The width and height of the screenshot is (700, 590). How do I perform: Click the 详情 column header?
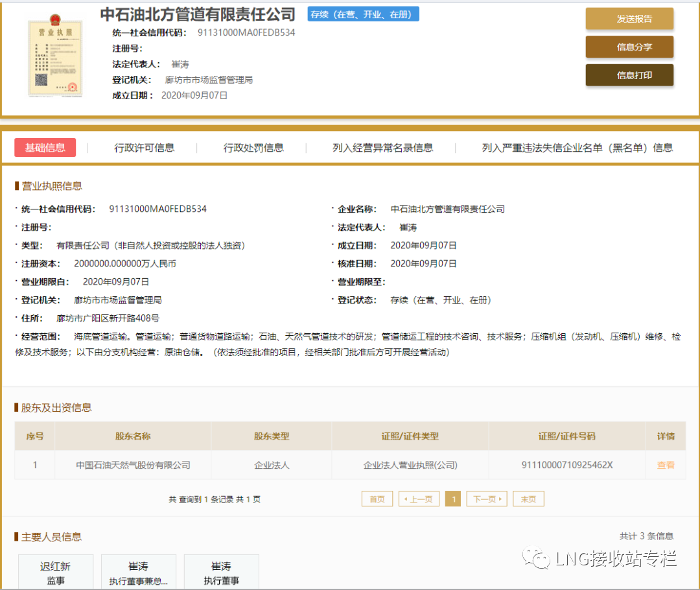666,436
